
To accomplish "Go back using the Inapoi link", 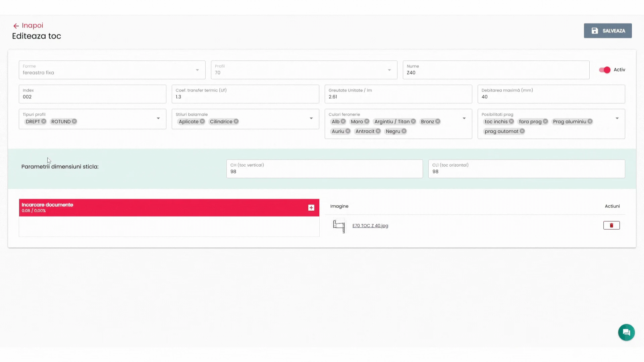I will coord(28,25).
